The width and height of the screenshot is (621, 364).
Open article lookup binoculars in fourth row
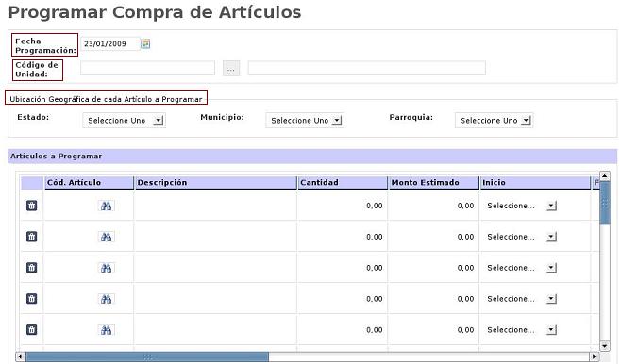[x=106, y=299]
